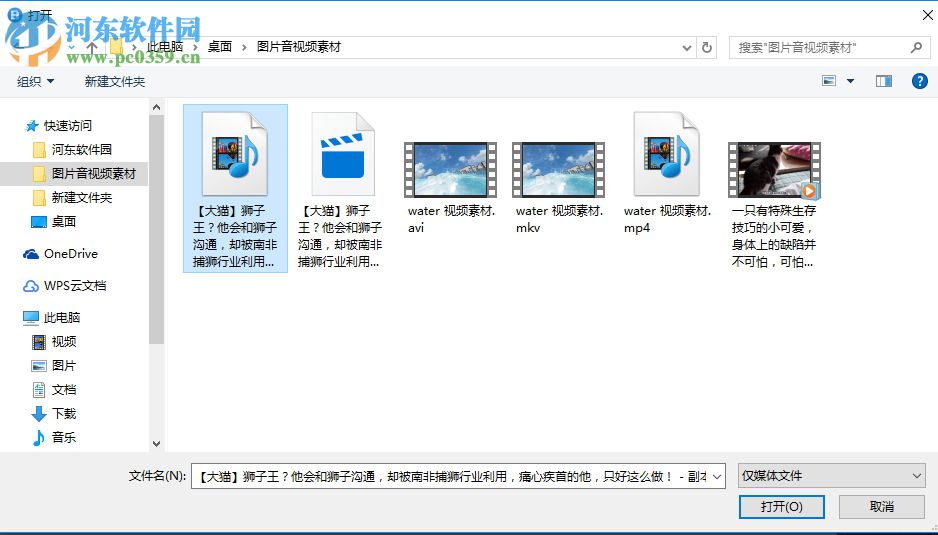Select the 【大猫】狮子王 clapperboard video file
938x535 pixels.
[x=343, y=154]
